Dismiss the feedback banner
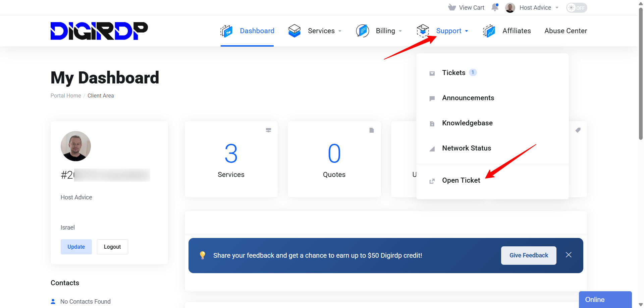Viewport: 644px width, 308px height. coord(569,255)
